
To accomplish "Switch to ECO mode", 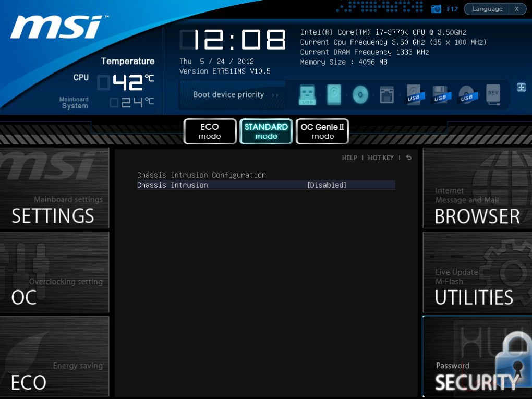I will pos(210,131).
